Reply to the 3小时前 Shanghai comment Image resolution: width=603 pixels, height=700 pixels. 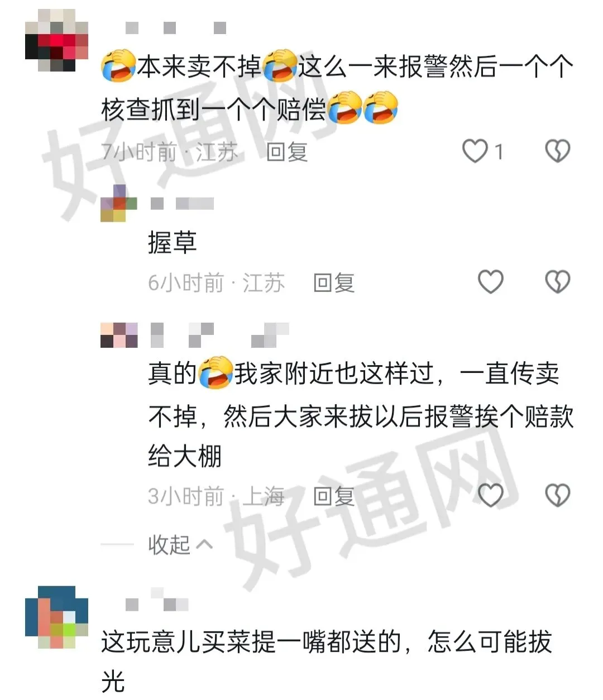pos(334,496)
